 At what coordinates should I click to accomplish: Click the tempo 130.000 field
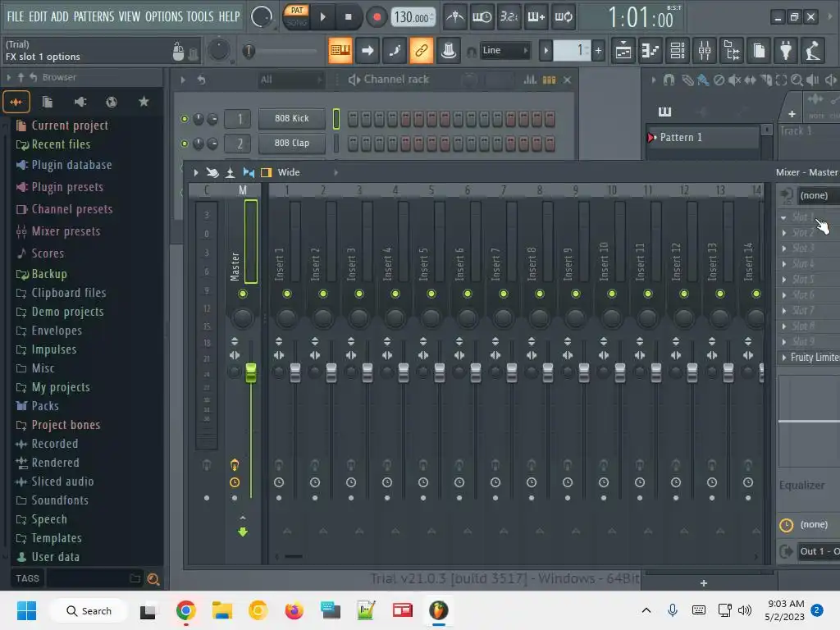click(x=413, y=17)
